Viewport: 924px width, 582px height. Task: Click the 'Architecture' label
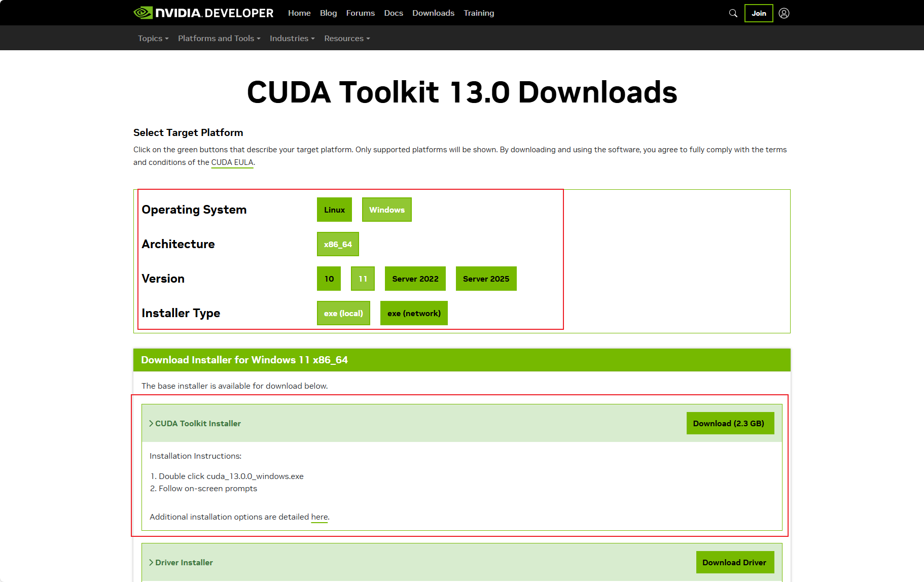pos(179,244)
